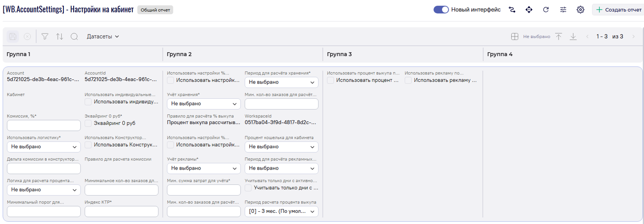Check the Эквайринг 0 руб checkbox
The image size is (644, 224).
tap(88, 123)
